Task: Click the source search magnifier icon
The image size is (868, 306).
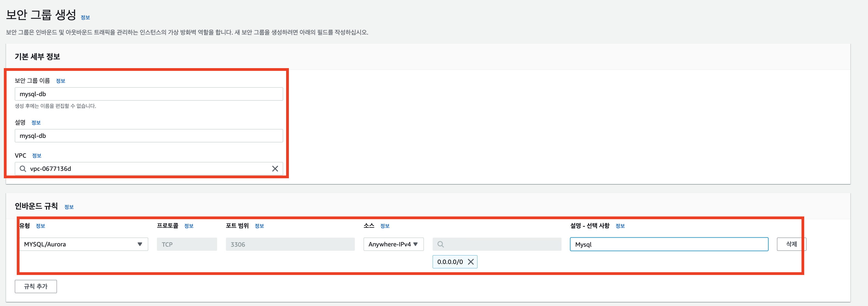Action: [440, 244]
